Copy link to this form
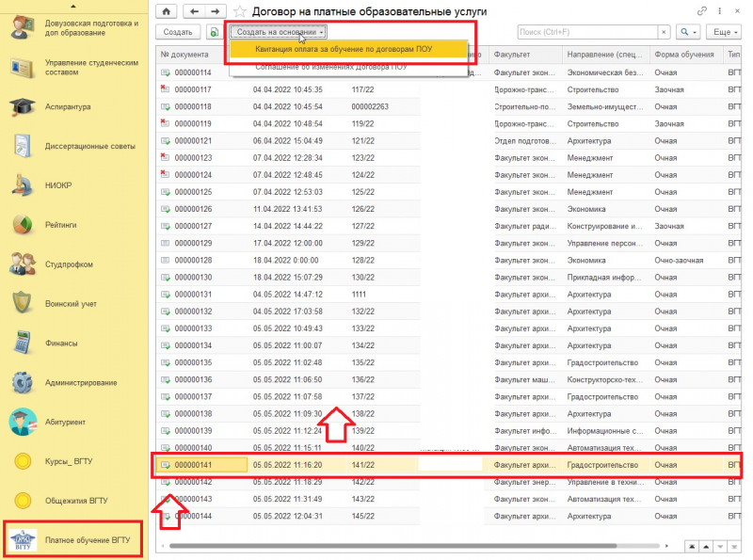The height and width of the screenshot is (560, 753). tap(701, 11)
